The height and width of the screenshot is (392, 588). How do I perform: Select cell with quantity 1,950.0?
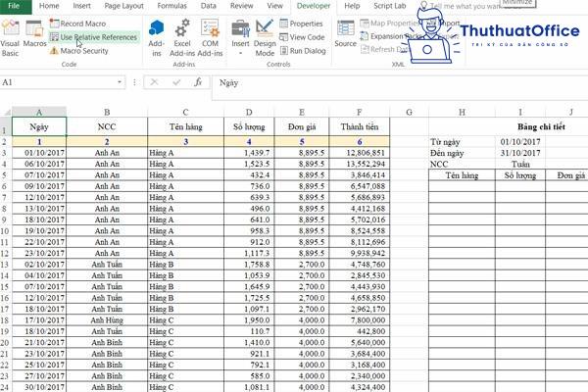point(249,320)
